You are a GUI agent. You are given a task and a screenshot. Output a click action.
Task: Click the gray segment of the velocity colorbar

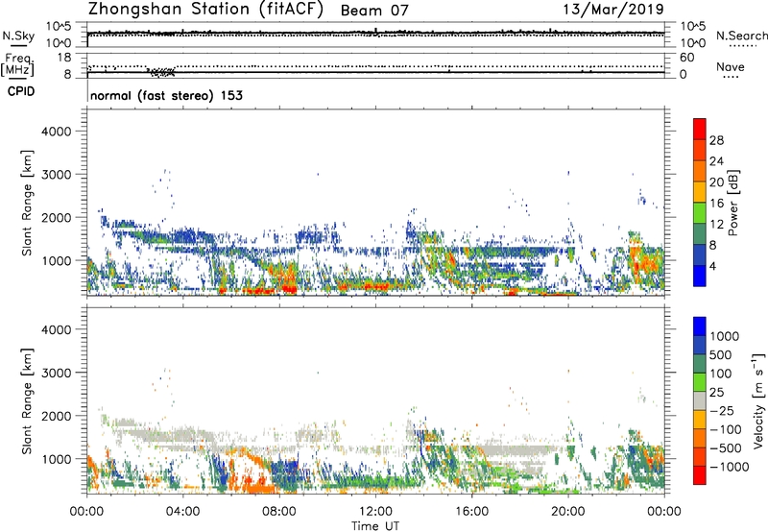click(x=700, y=400)
